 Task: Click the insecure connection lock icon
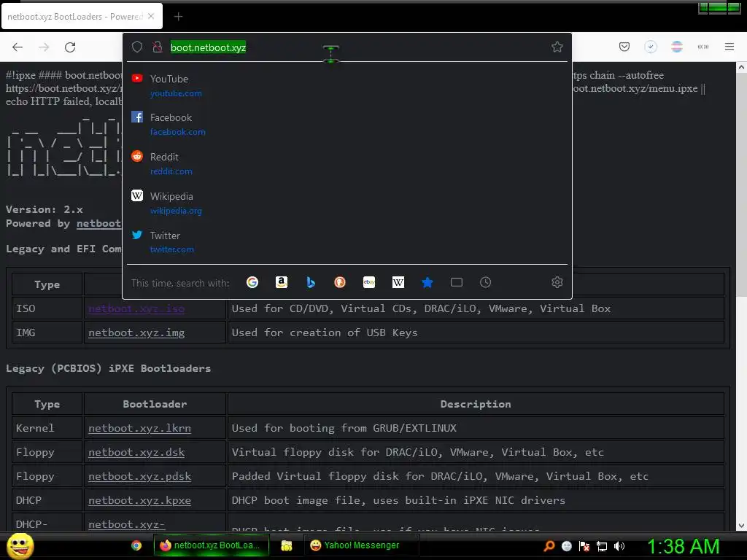pyautogui.click(x=158, y=47)
